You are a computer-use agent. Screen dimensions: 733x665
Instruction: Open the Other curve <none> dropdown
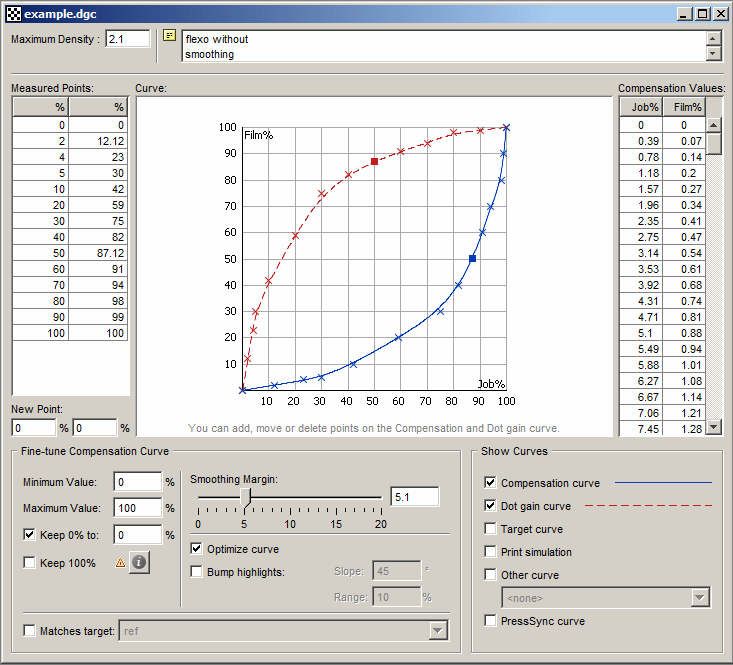coord(700,597)
